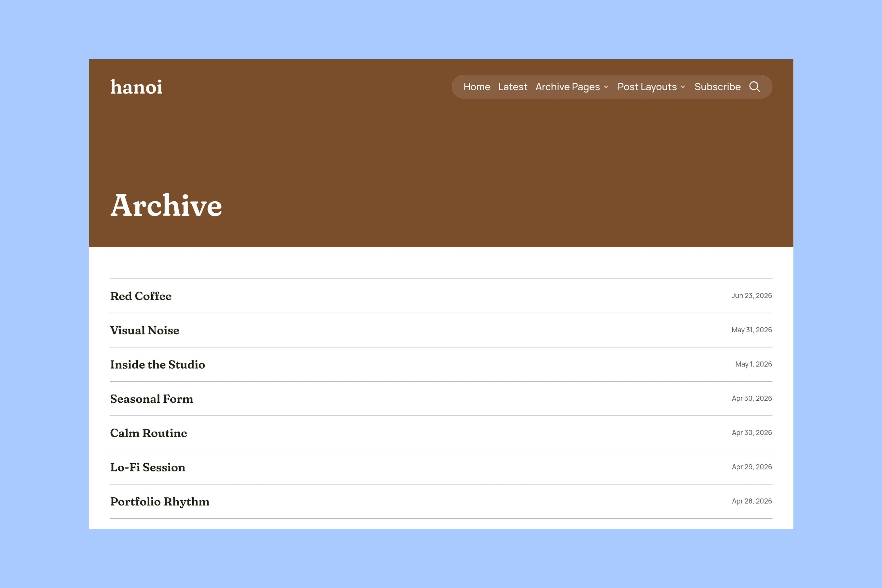
Task: Open the Portfolio Rhythm post
Action: tap(160, 502)
